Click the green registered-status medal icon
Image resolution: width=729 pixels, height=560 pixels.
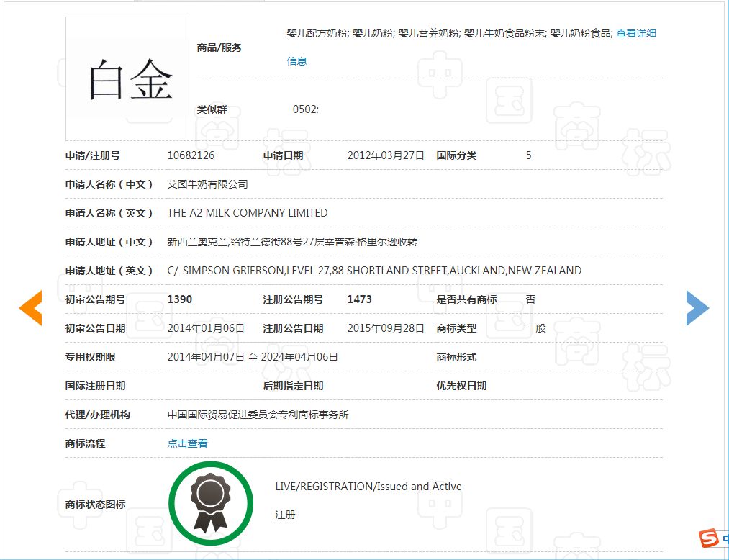[211, 504]
